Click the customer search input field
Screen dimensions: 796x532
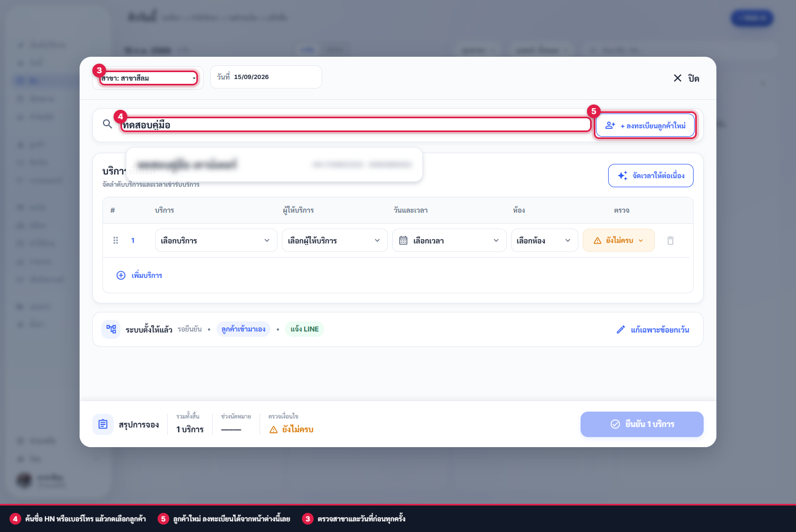tap(356, 125)
